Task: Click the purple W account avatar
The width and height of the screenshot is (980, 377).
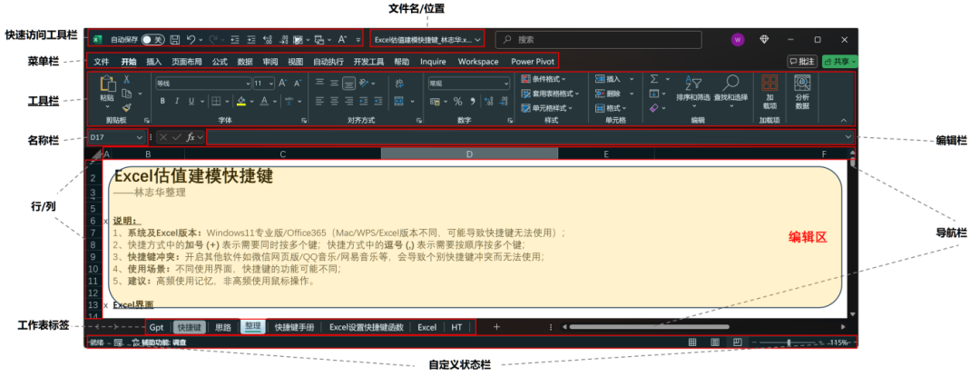Action: (x=738, y=39)
